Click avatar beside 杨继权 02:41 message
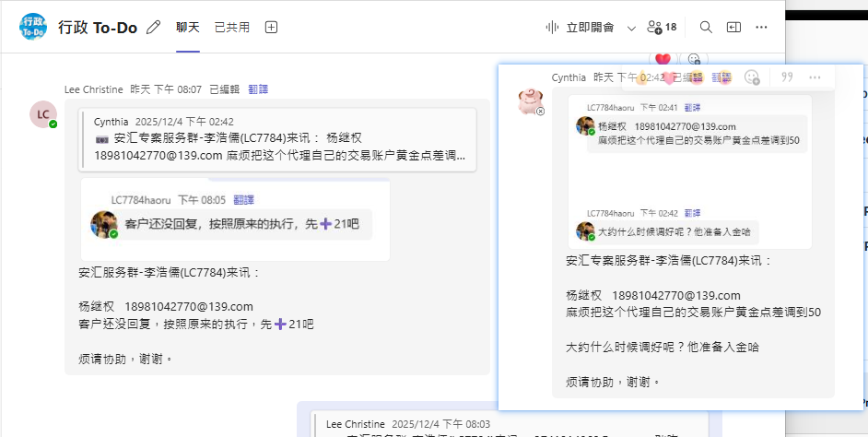 [x=585, y=126]
